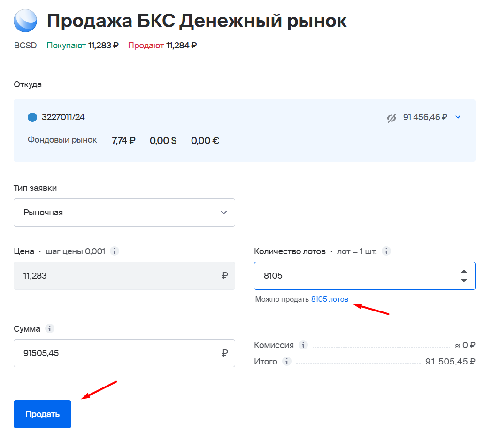
Task: Increase lot count with up arrow
Action: coord(464,271)
